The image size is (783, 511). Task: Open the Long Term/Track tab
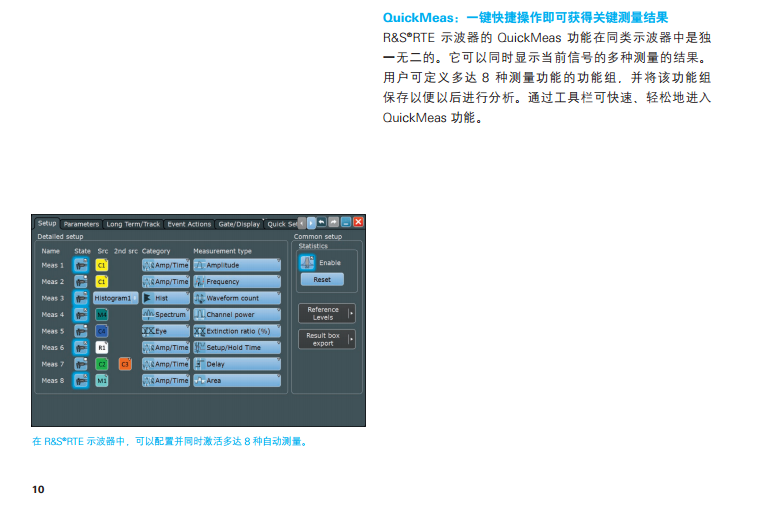(133, 224)
